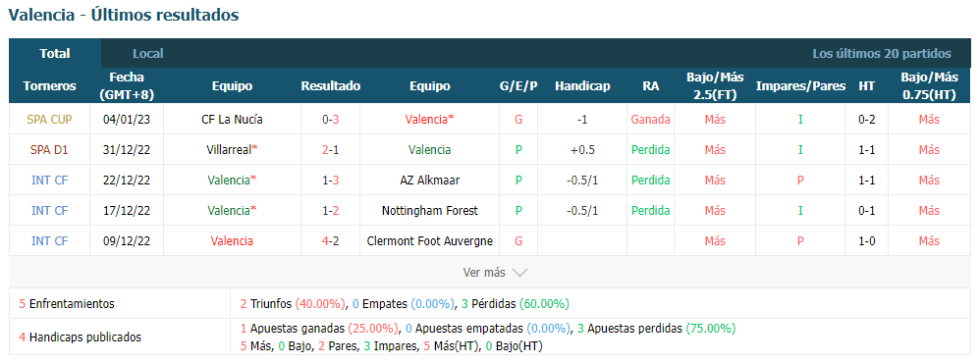The height and width of the screenshot is (363, 980).
Task: Click the INT CF label dated 09/12/22
Action: (49, 241)
